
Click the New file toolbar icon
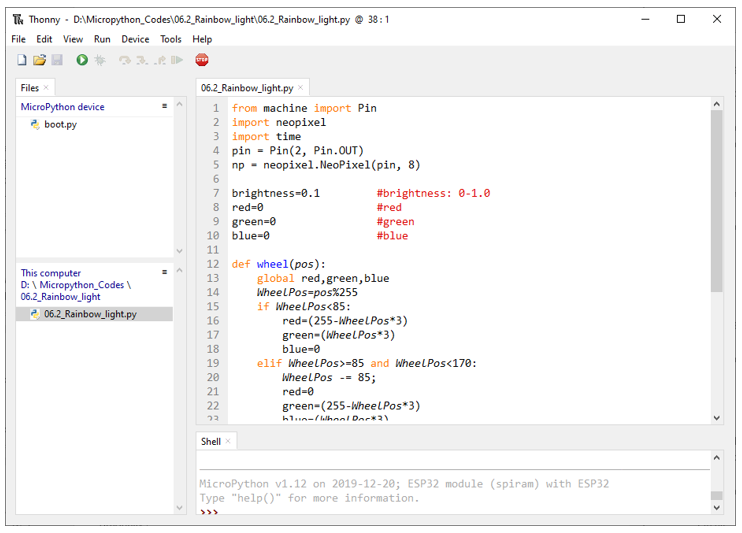tap(22, 60)
